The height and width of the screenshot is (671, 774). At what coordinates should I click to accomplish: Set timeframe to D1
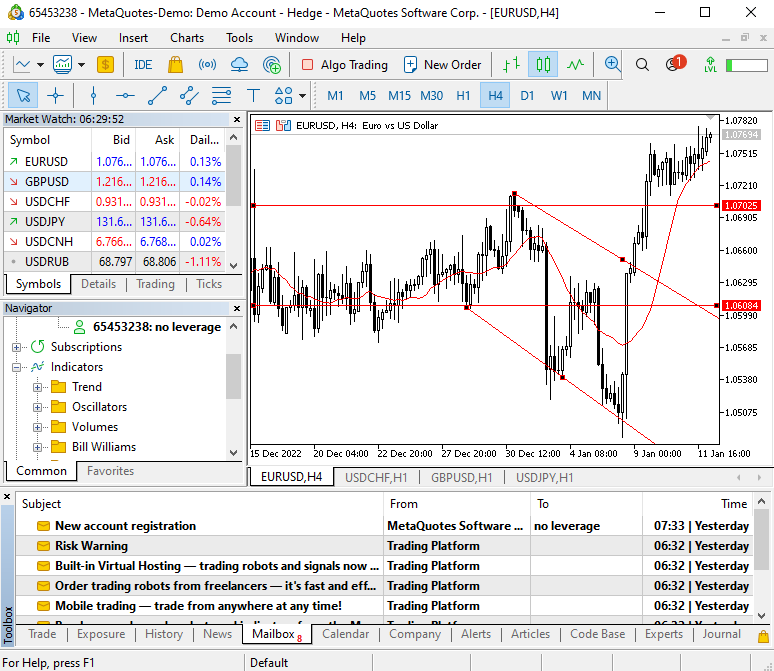pos(527,96)
